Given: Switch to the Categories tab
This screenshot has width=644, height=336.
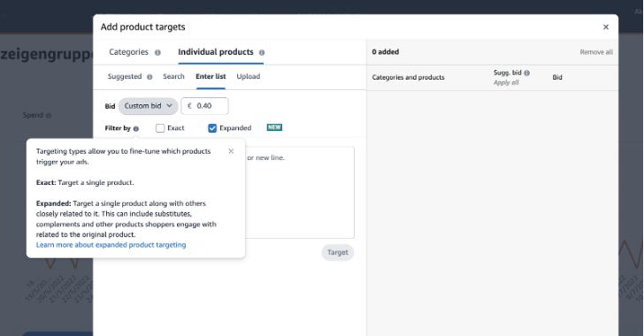Looking at the screenshot, I should click(x=128, y=52).
